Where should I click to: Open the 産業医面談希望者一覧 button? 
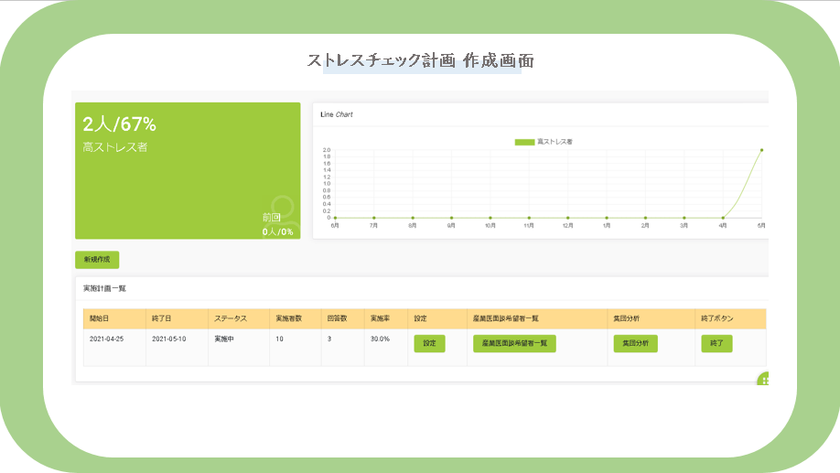[514, 343]
